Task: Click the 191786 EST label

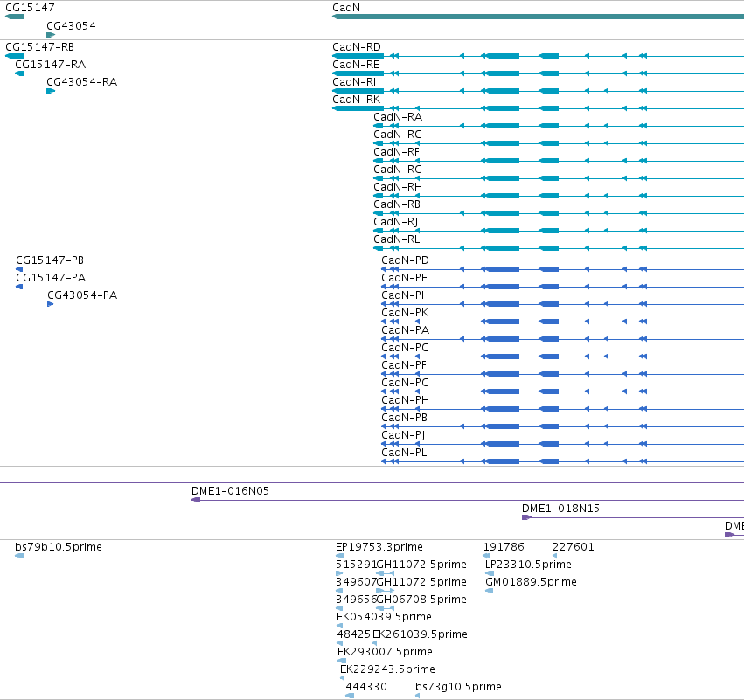Action: click(504, 547)
